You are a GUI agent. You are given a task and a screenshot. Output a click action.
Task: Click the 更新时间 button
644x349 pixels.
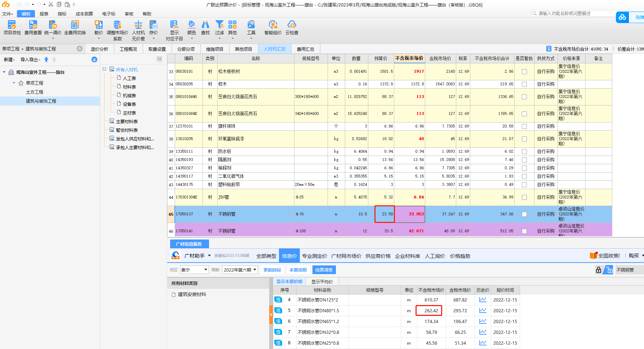coord(272,270)
